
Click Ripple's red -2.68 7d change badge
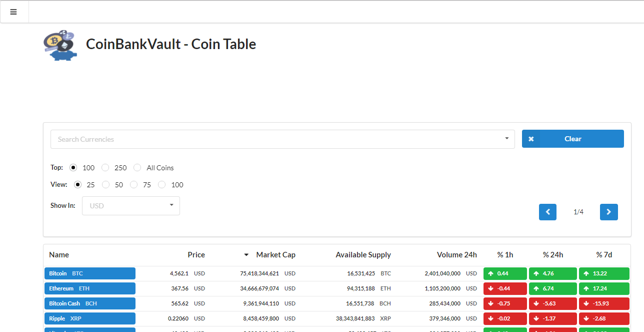tap(604, 318)
